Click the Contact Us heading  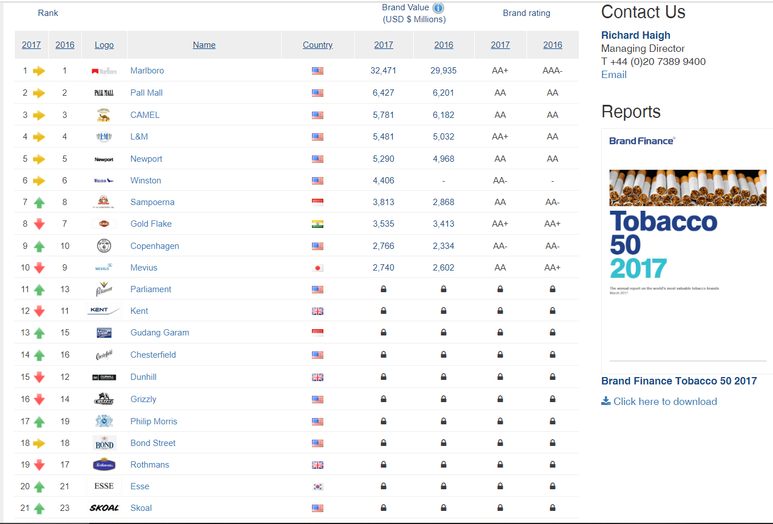(x=643, y=12)
